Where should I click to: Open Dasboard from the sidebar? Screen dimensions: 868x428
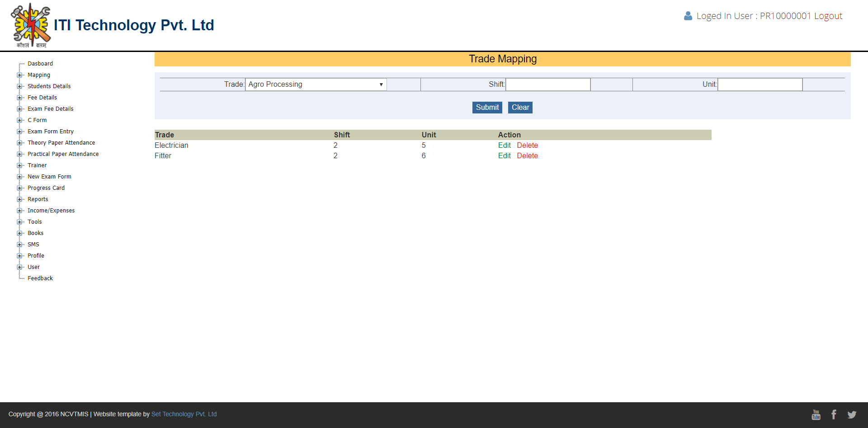pyautogui.click(x=40, y=64)
